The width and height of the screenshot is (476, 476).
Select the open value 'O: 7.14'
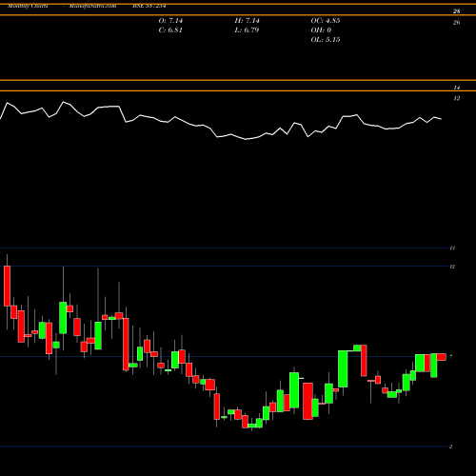coord(170,21)
